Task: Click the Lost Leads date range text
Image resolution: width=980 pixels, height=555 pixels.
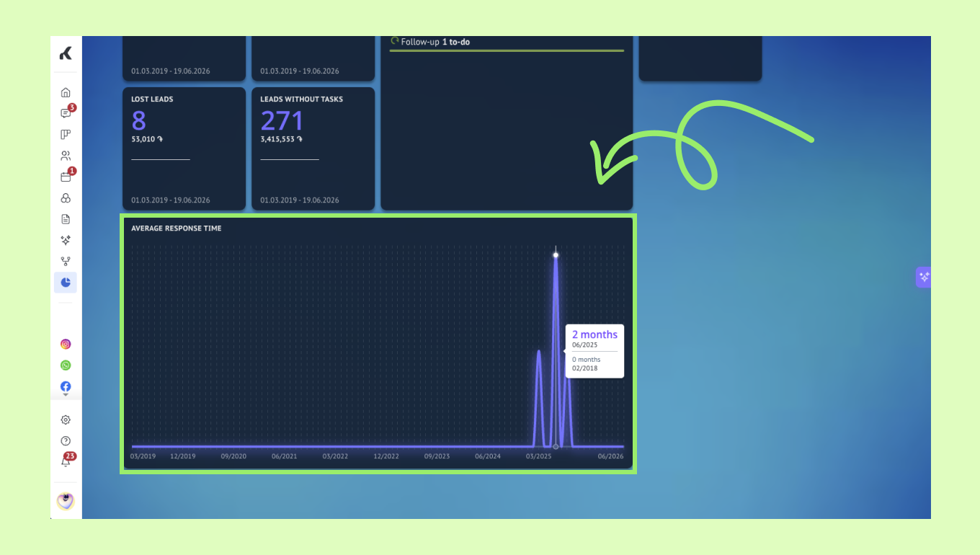Action: pos(171,200)
